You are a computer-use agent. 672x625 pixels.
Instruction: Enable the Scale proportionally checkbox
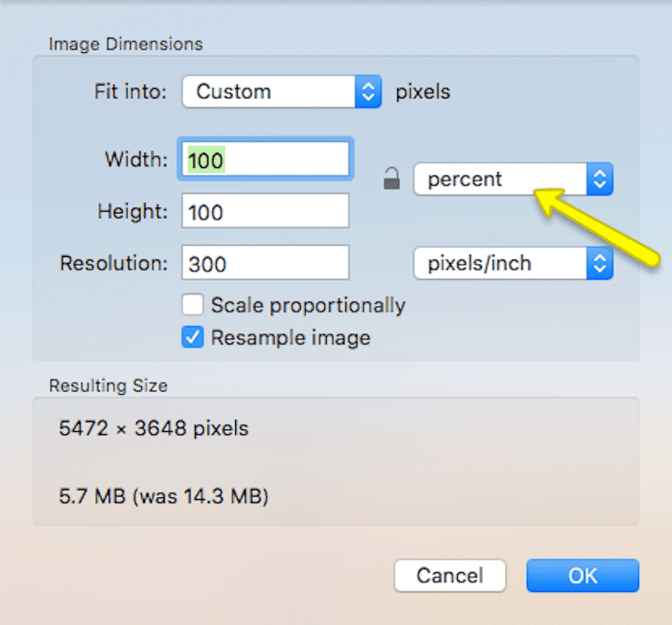click(192, 305)
